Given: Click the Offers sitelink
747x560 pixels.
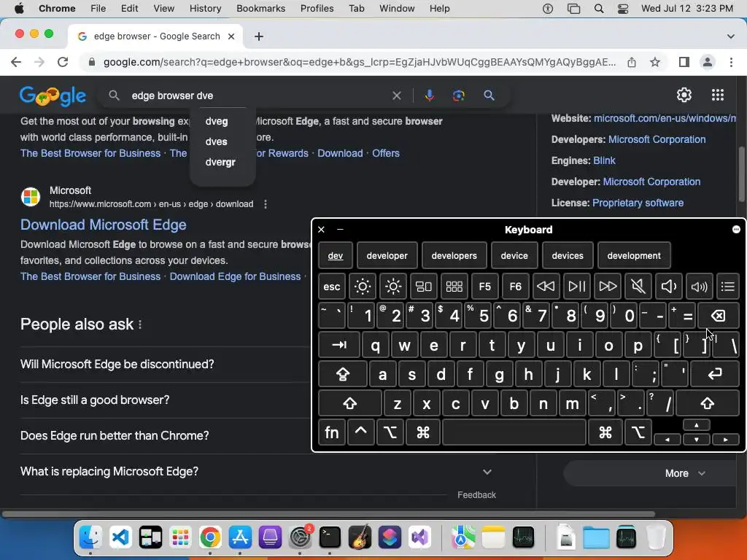Looking at the screenshot, I should [386, 153].
